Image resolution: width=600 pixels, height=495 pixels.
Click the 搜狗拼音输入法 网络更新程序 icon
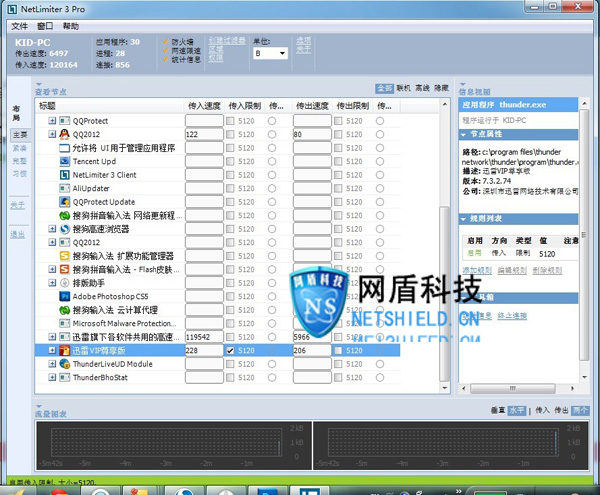pyautogui.click(x=65, y=215)
